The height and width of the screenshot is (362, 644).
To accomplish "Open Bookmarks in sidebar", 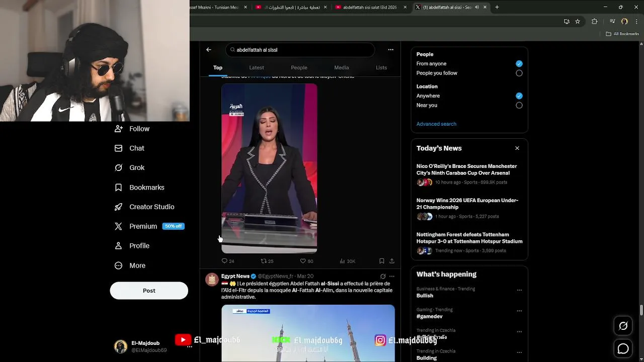I will pos(139,187).
